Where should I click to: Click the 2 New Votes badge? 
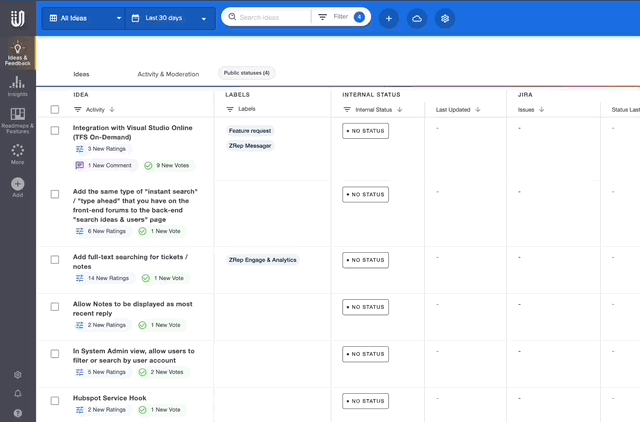click(x=162, y=372)
